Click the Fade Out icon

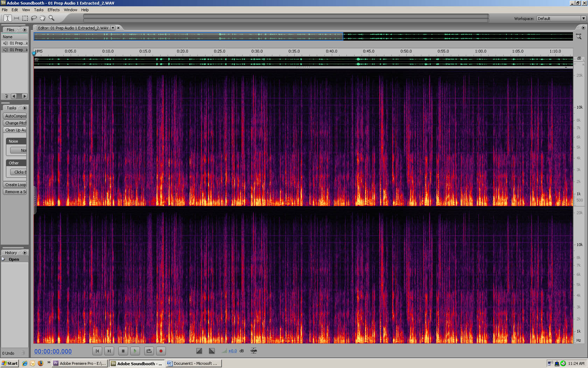pyautogui.click(x=212, y=351)
